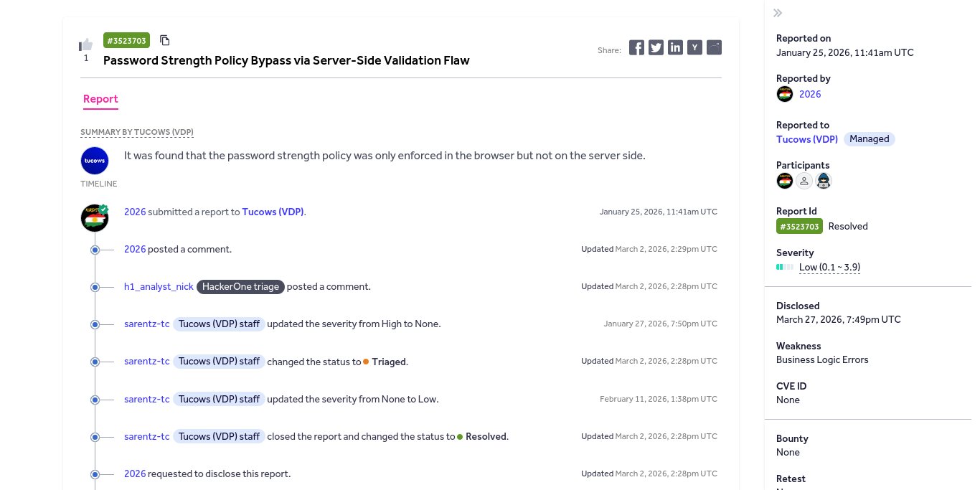
Task: Share report on Twitter
Action: (x=656, y=47)
